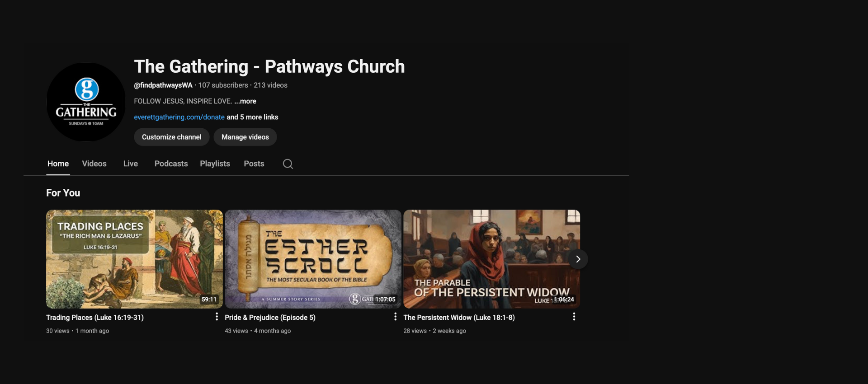Click the 1:07:05 duration badge
The image size is (868, 384).
[x=385, y=299]
